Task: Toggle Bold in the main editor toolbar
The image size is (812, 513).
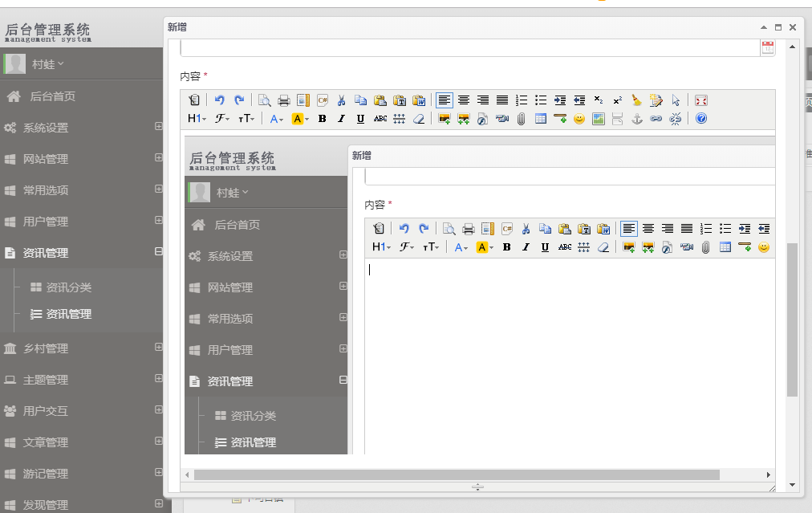Action: click(x=322, y=119)
